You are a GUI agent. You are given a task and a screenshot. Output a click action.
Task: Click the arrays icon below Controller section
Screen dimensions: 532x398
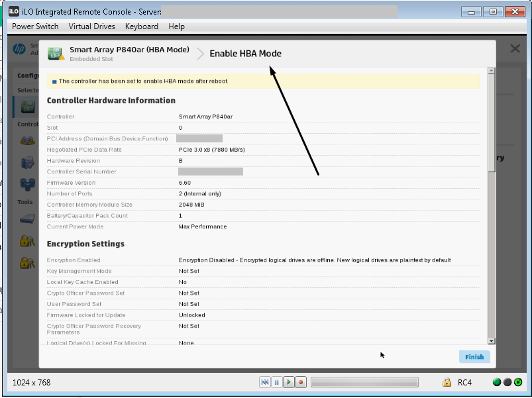pyautogui.click(x=27, y=140)
